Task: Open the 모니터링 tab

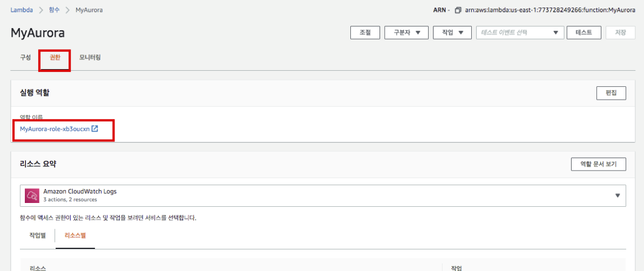Action: tap(90, 57)
